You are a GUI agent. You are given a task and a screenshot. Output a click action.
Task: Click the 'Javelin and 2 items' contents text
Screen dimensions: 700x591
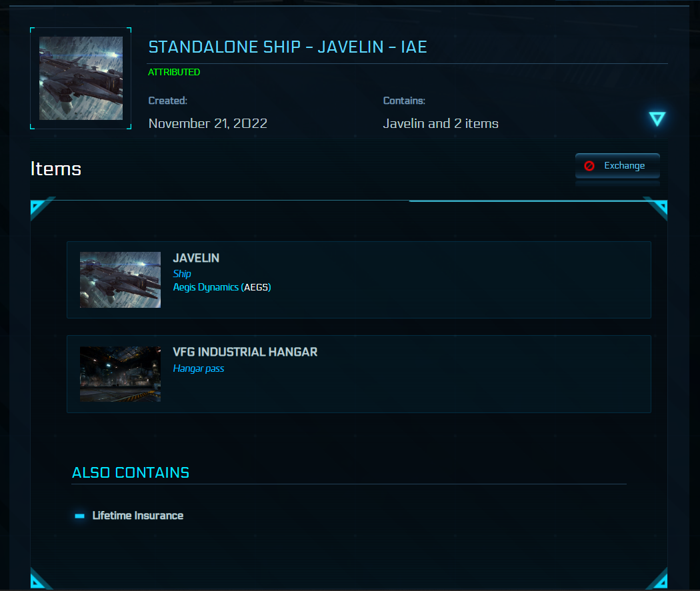point(441,123)
